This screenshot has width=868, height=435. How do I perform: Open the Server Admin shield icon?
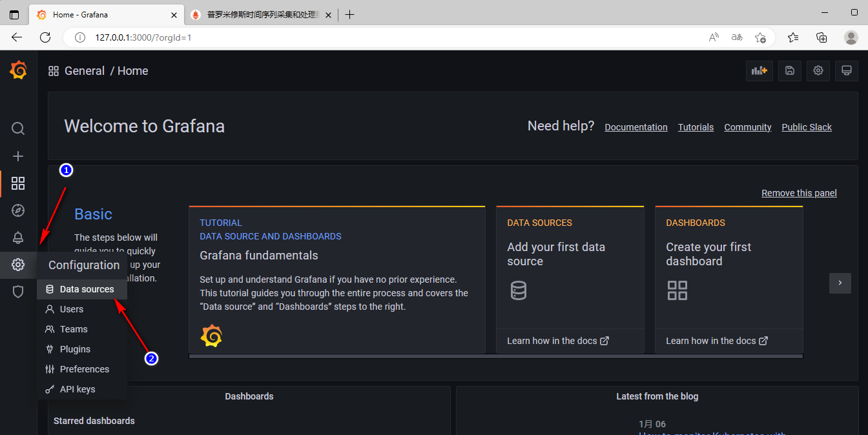18,292
